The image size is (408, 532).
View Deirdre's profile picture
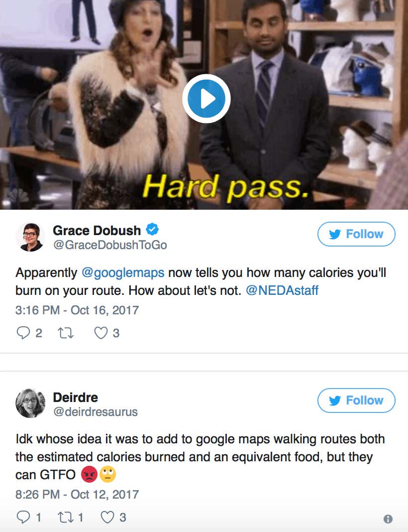pyautogui.click(x=30, y=403)
